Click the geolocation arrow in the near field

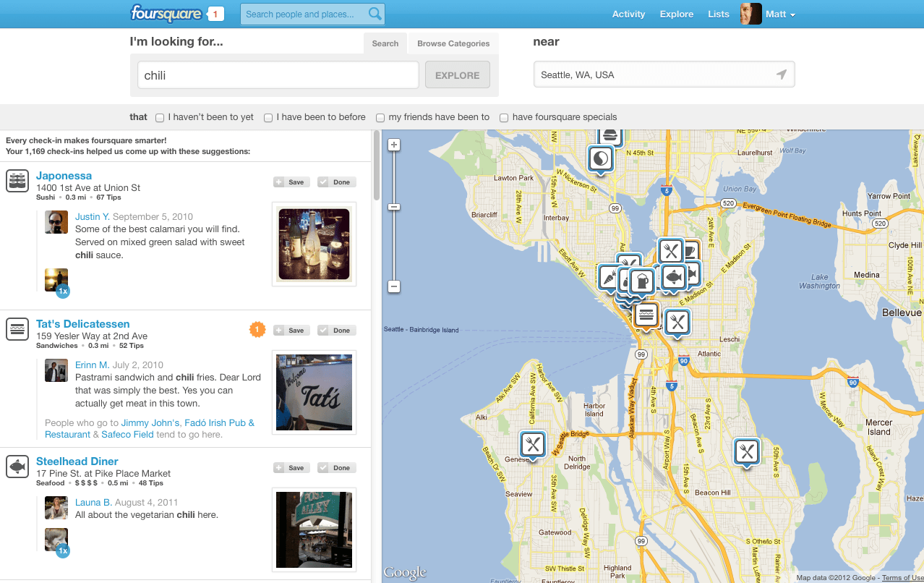coord(781,74)
